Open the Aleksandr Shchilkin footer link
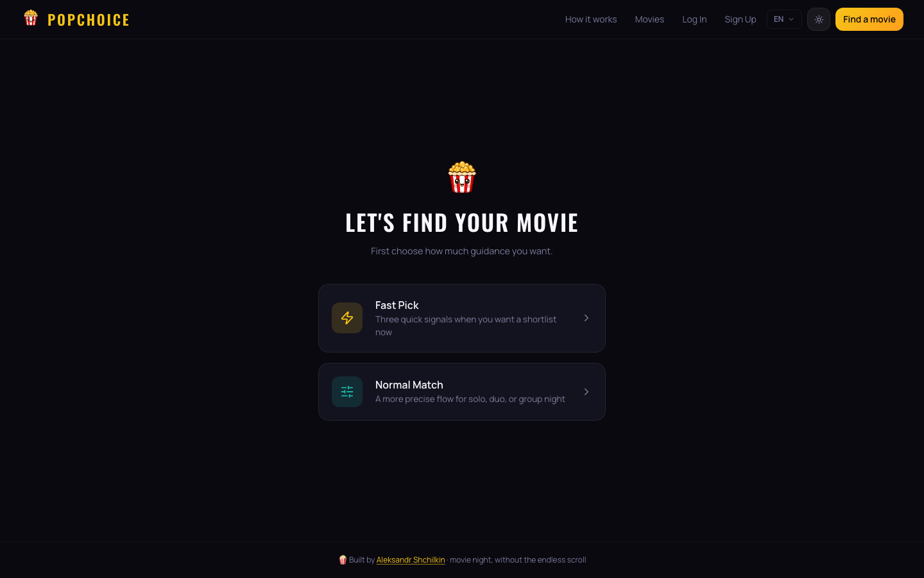924x578 pixels. (x=411, y=560)
